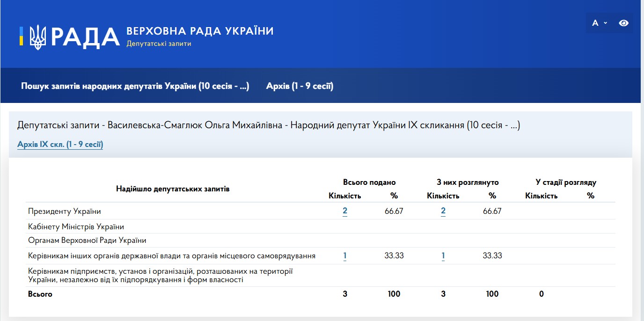The height and width of the screenshot is (321, 644).
Task: Click total 0 under 'У стадії розгляду'
Action: point(542,294)
